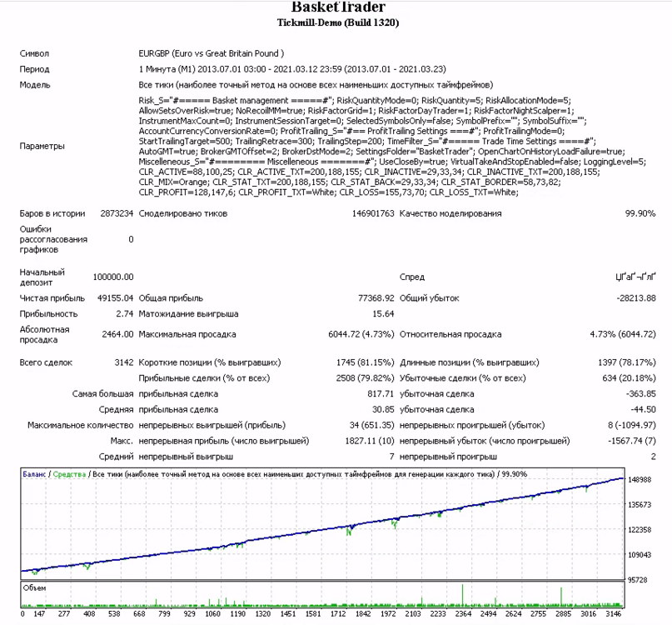Click the simulated ticks value '146901763'
This screenshot has height=625, width=672.
[x=373, y=213]
